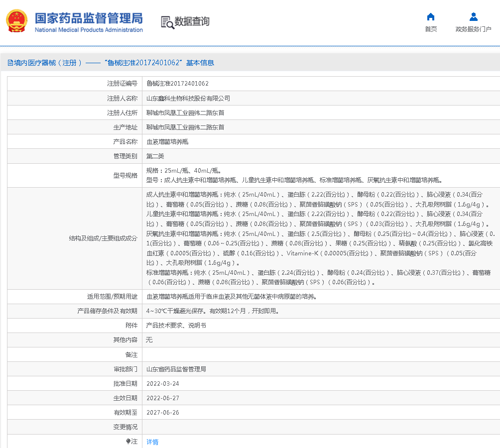Click the attachment value 产品技术要求、说明书

coord(176,326)
